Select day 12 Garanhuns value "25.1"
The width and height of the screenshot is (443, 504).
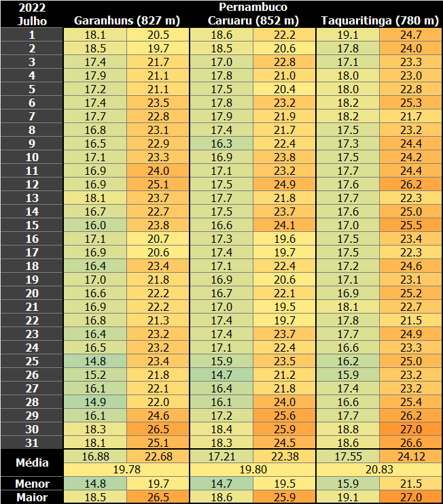(x=158, y=184)
